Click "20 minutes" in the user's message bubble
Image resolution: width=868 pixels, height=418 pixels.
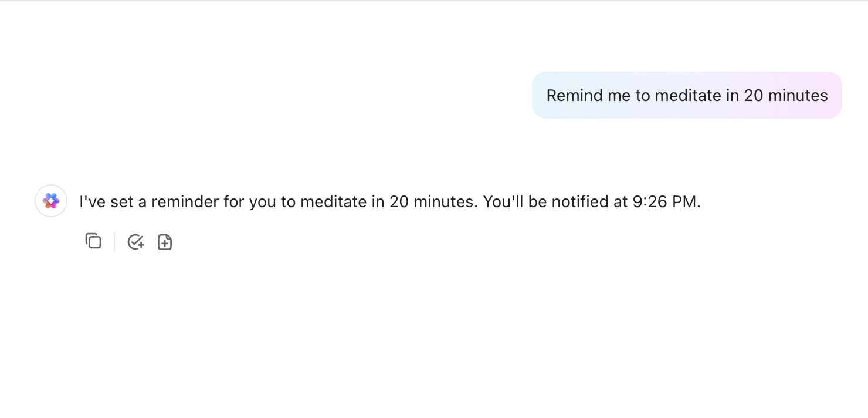786,95
